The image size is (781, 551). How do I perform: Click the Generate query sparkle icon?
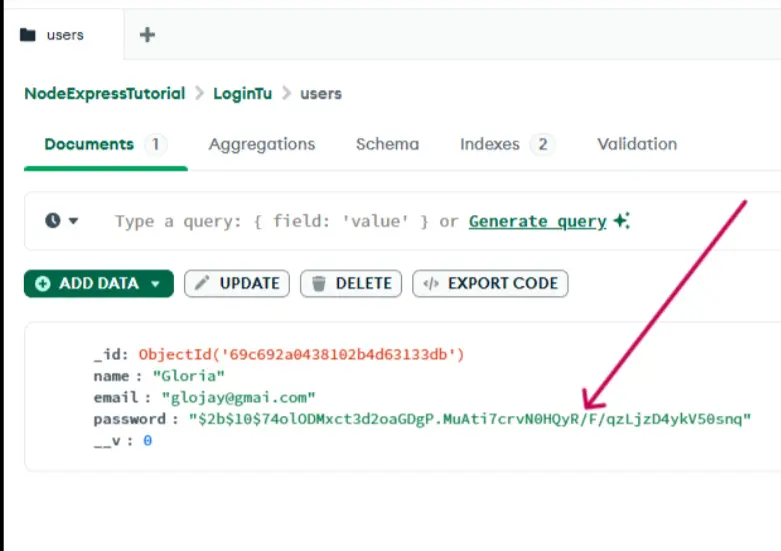[622, 220]
